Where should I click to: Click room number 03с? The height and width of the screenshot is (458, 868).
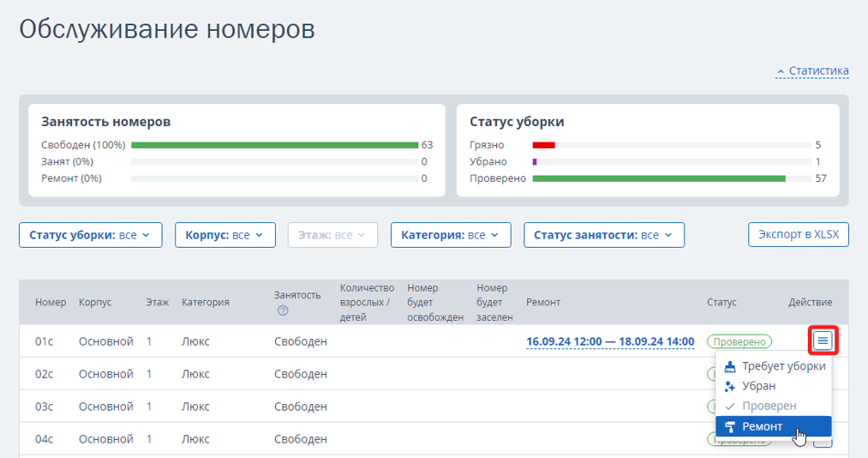[44, 407]
